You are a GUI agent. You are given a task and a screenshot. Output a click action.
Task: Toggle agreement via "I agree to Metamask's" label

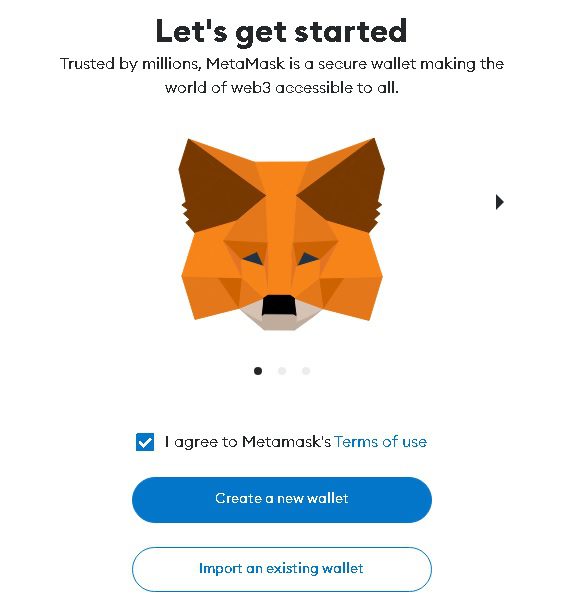(248, 442)
